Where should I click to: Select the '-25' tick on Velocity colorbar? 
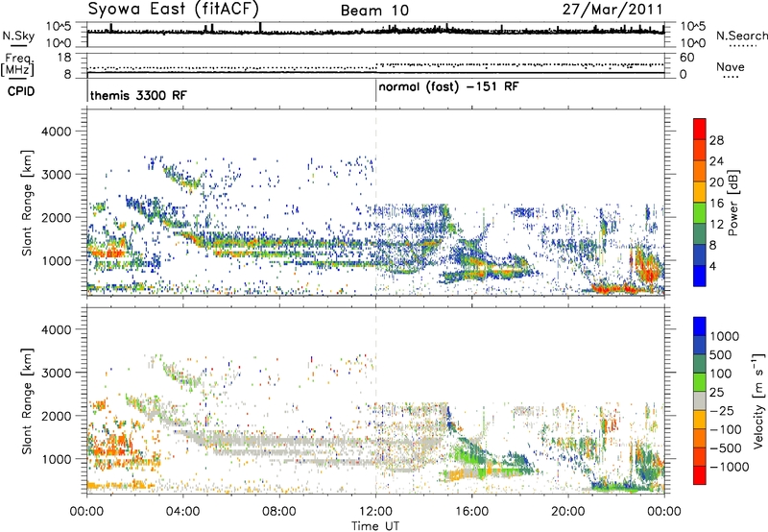[724, 410]
